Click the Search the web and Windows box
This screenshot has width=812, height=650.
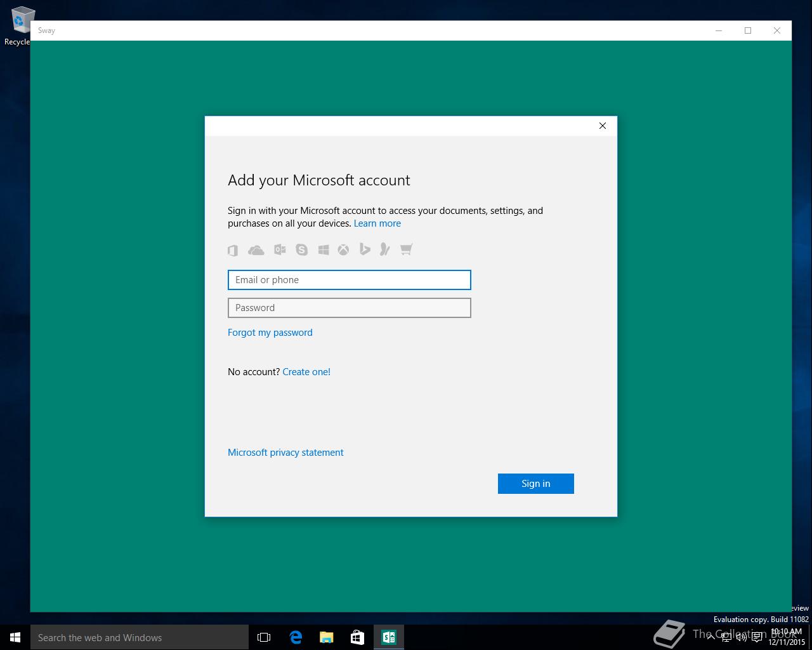140,637
